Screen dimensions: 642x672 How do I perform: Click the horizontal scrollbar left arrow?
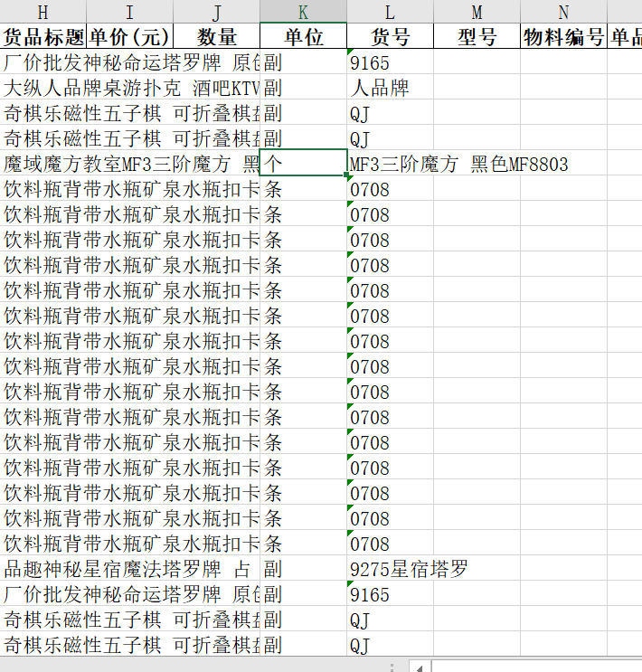tap(420, 667)
